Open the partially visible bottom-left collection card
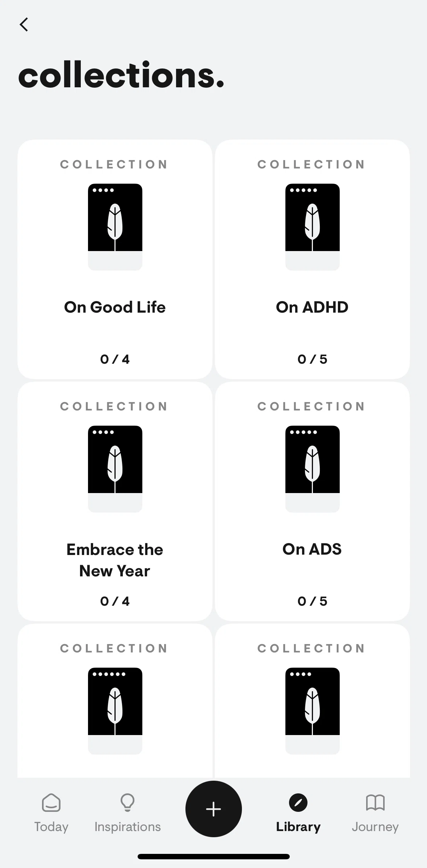Screen dimensions: 427x868 pos(115,701)
